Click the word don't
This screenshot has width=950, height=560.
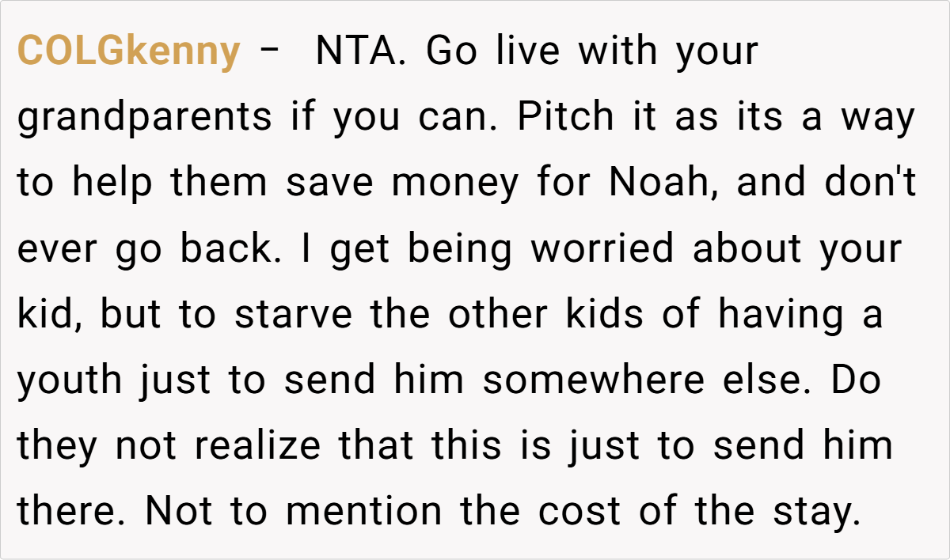tap(869, 184)
